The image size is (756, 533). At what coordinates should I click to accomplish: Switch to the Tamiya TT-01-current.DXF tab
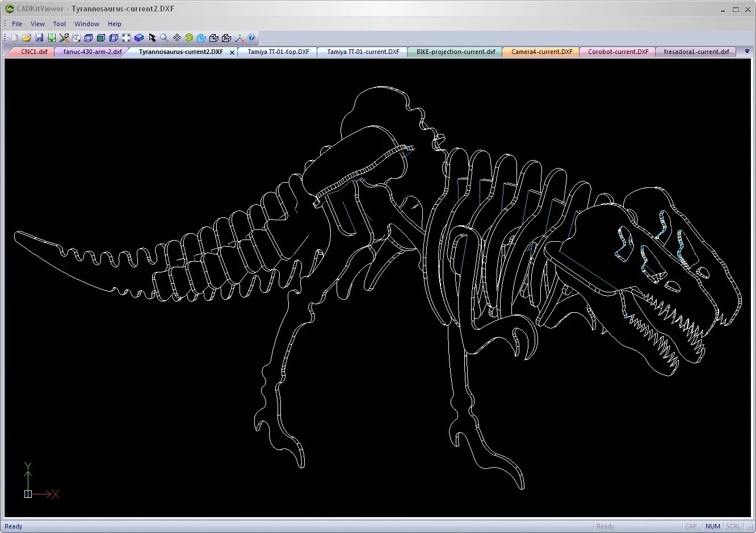pyautogui.click(x=363, y=52)
